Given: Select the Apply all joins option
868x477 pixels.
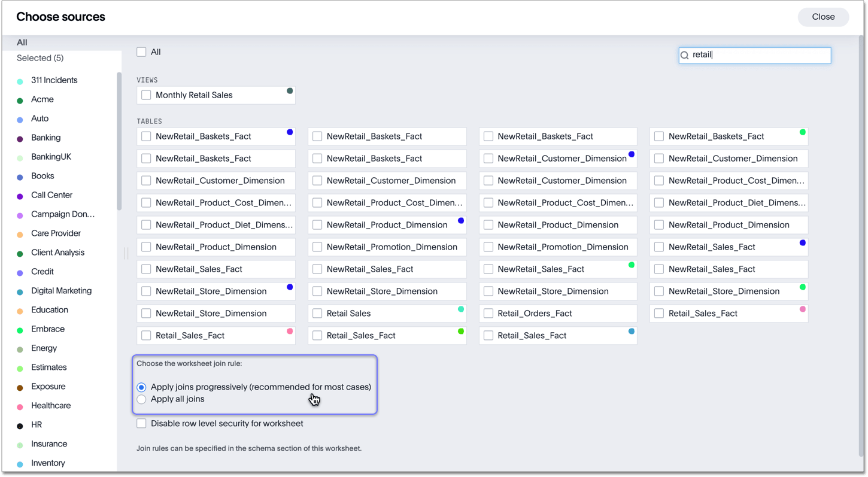Looking at the screenshot, I should click(x=141, y=399).
